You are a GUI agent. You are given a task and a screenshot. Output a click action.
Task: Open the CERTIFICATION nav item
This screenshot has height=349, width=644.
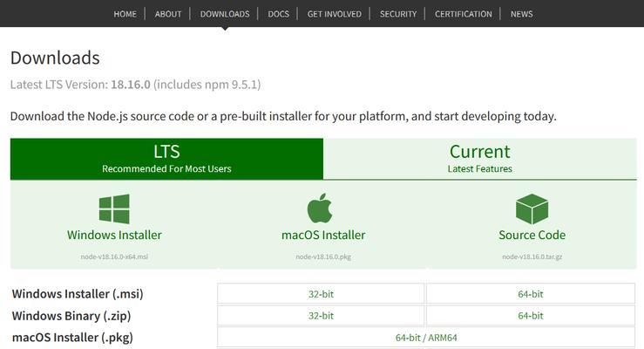click(x=464, y=14)
